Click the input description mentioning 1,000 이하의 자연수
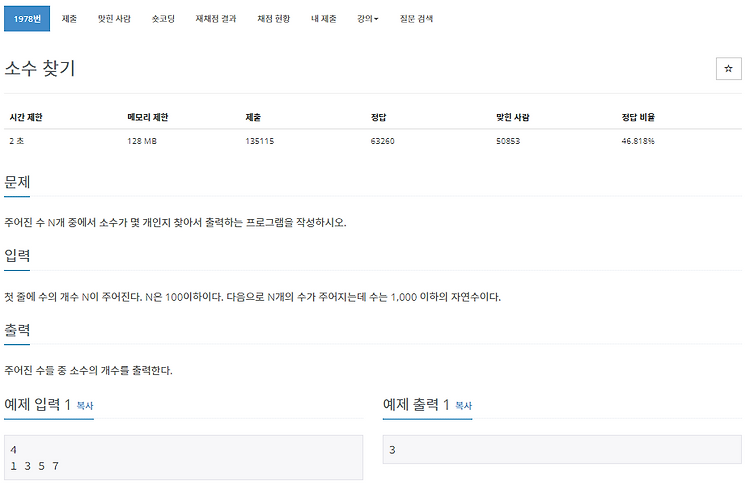The image size is (750, 485). coord(253,297)
